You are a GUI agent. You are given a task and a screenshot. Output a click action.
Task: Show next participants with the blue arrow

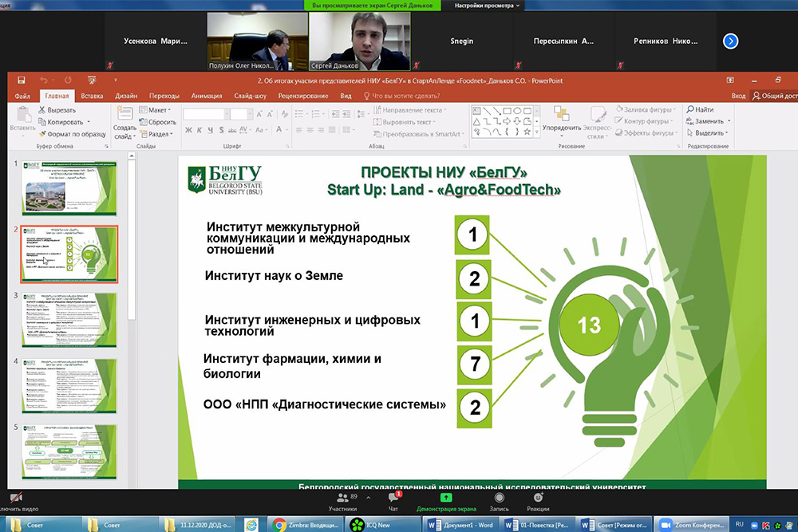tap(730, 41)
